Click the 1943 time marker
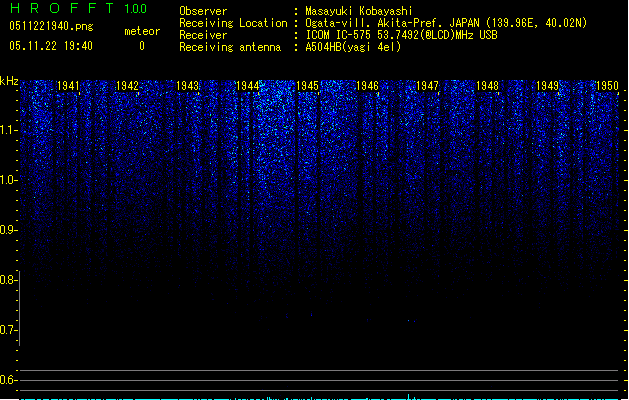Image resolution: width=629 pixels, height=400 pixels. 187,86
